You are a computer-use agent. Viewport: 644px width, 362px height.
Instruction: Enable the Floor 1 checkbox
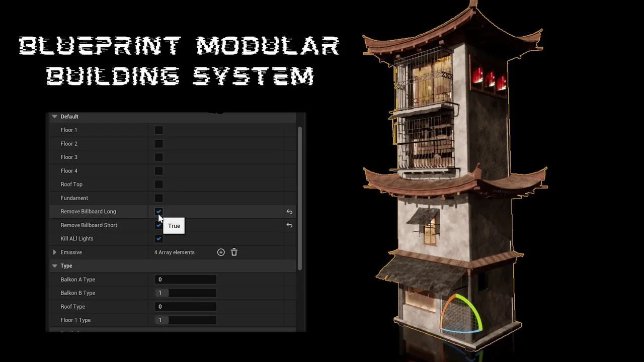[158, 130]
